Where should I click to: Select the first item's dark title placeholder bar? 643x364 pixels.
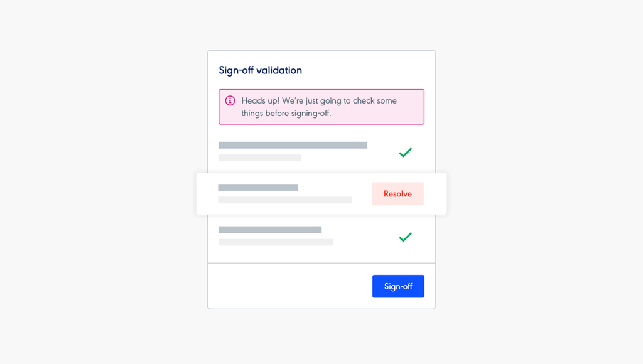click(293, 145)
